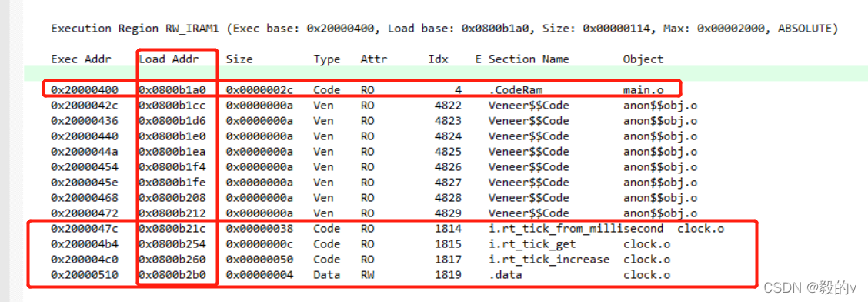Click Idx value 4827

[x=448, y=183]
